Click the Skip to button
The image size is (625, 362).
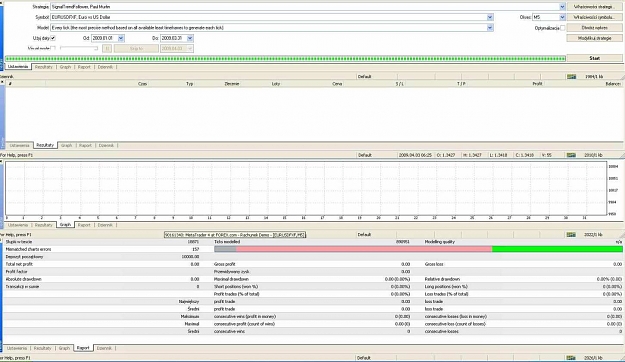[136, 48]
